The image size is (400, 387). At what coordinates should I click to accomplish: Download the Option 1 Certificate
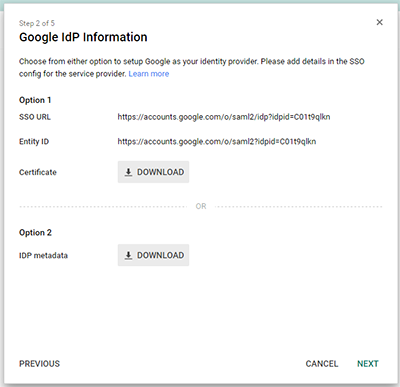(x=153, y=172)
